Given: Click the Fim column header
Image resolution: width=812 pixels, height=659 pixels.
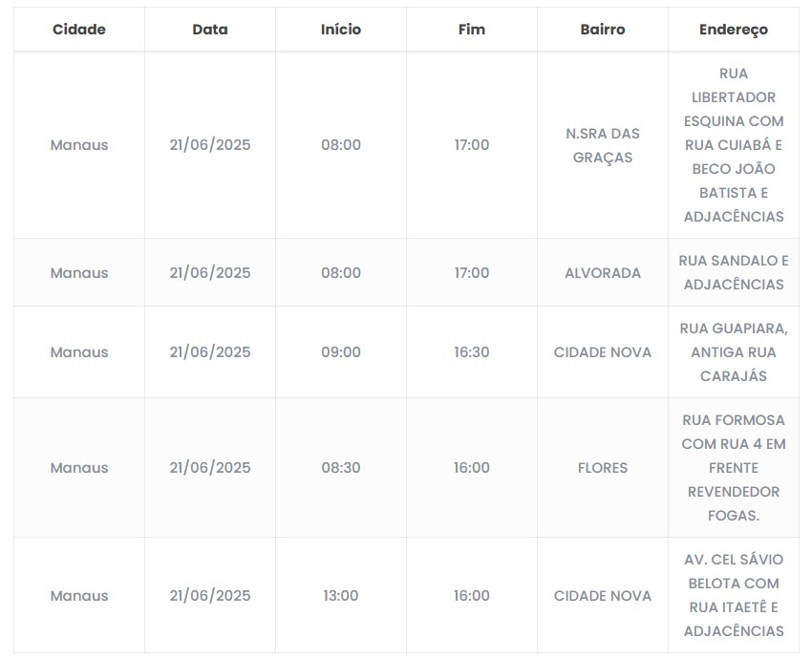Looking at the screenshot, I should pos(472,30).
